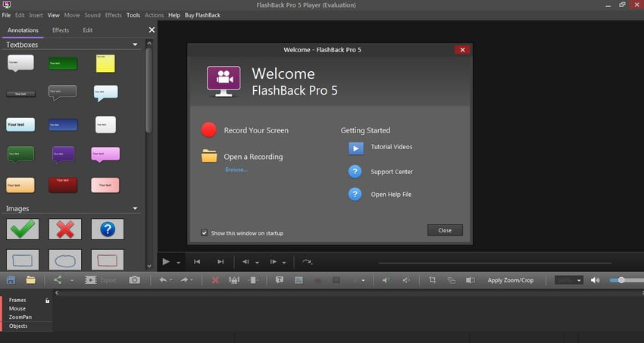Open the Tutorial Videos play icon
The height and width of the screenshot is (343, 644).
[356, 148]
